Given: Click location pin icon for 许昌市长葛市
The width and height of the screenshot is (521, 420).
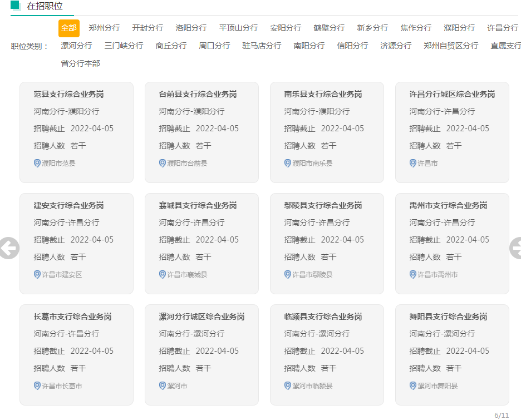Looking at the screenshot, I should (37, 386).
